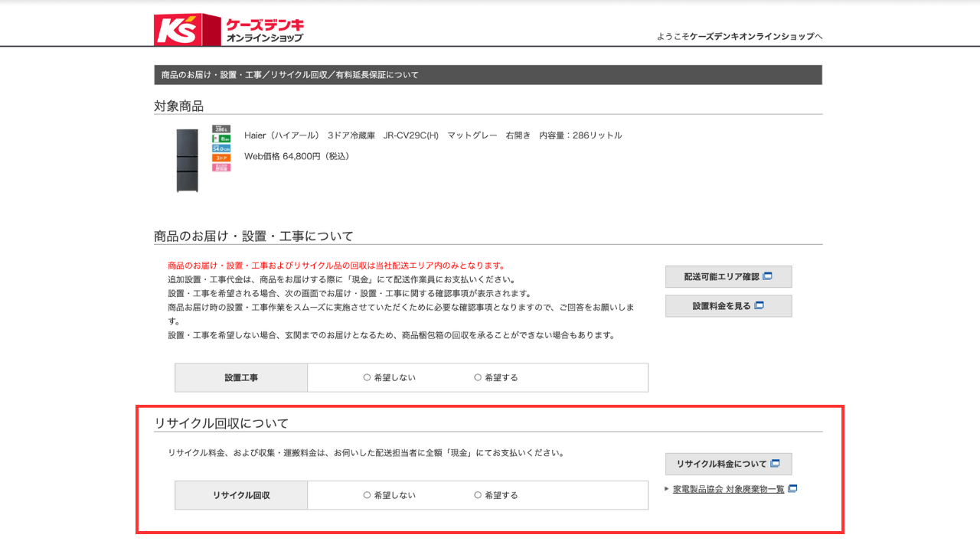Viewport: 980px width, 551px height.
Task: Open 家電製品協会 対象廃棄物一覧 link
Action: click(727, 489)
